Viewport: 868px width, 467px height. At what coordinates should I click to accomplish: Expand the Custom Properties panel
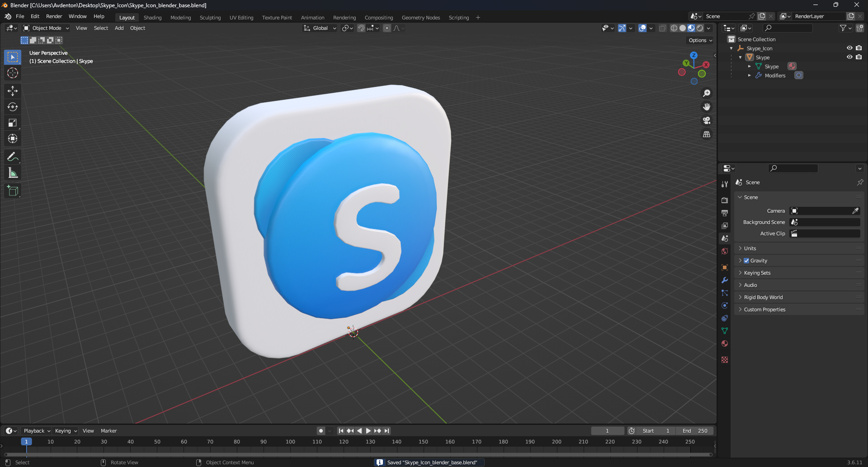[799, 310]
